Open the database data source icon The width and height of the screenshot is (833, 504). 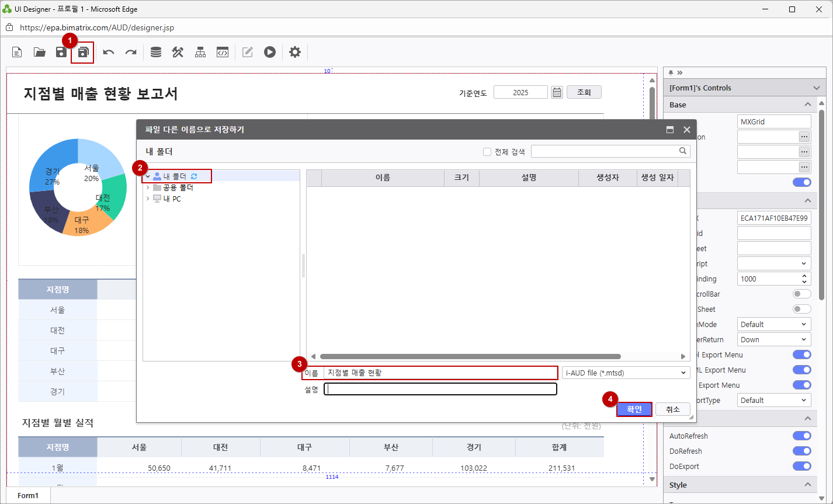pos(156,53)
